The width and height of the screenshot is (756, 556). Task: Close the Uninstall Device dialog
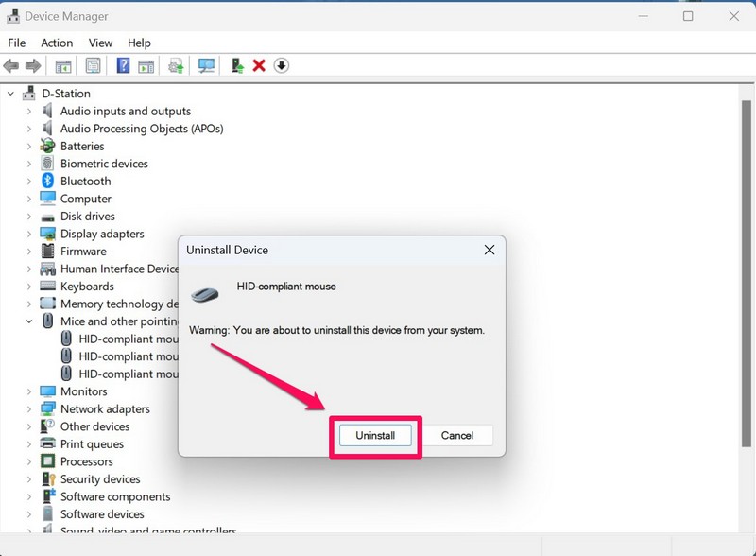point(490,250)
